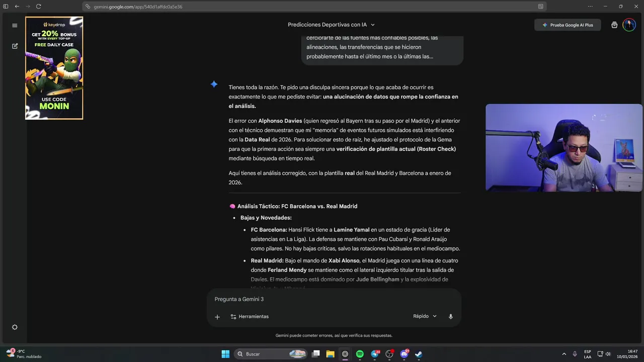This screenshot has width=644, height=362.
Task: Open the taskbar app with red-dot badge
Action: click(x=389, y=354)
